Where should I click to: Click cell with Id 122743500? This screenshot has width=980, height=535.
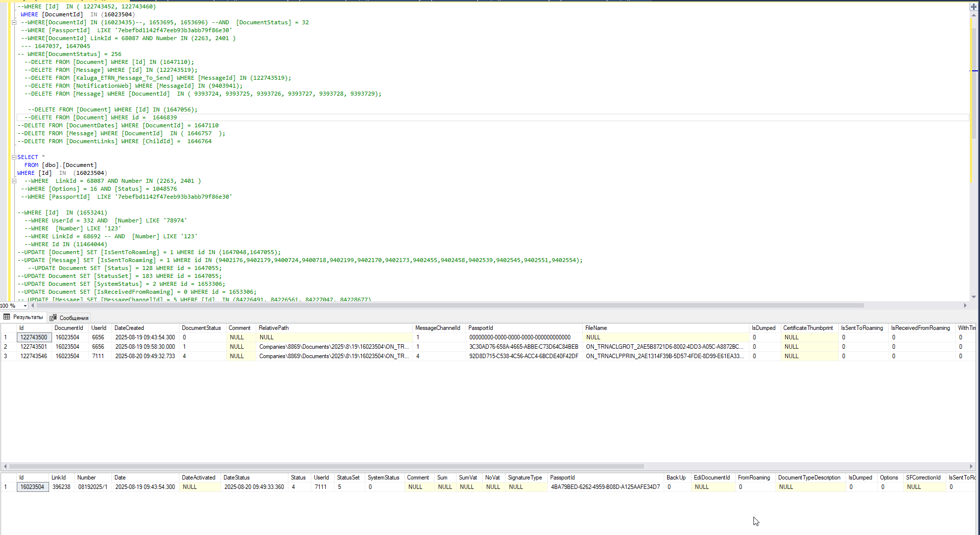(34, 337)
